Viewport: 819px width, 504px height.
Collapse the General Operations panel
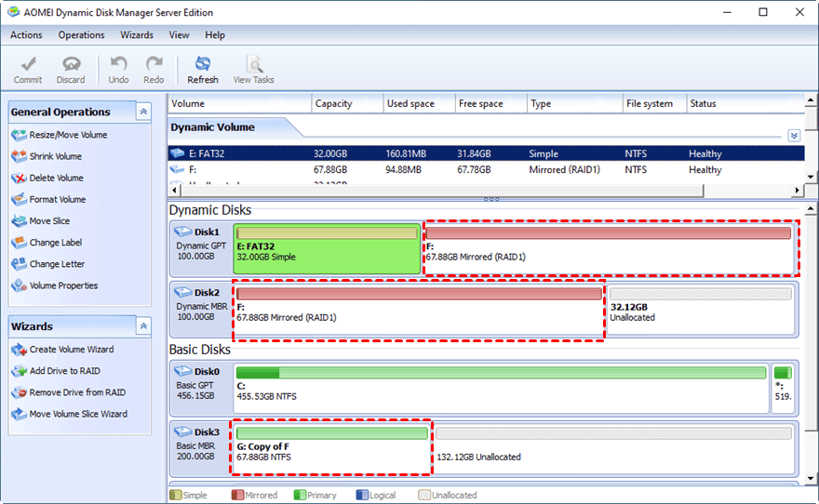[x=143, y=112]
